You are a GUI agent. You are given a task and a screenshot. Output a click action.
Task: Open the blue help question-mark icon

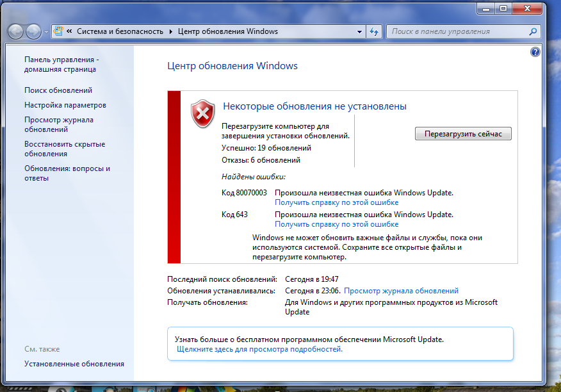[x=535, y=53]
